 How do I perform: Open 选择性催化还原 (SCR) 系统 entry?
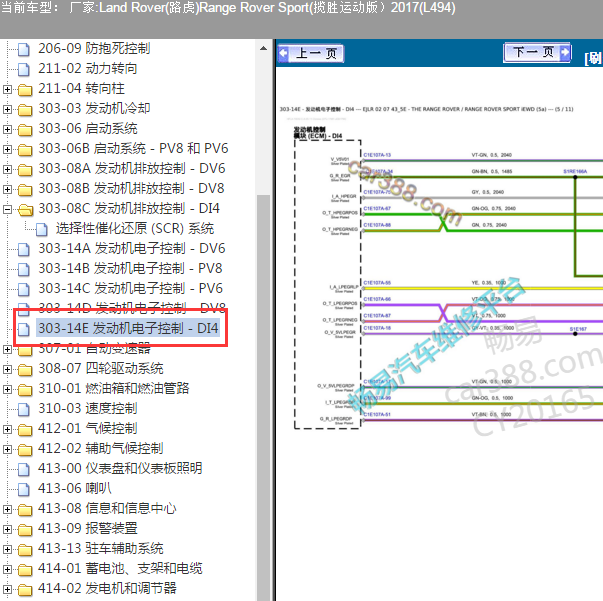(x=135, y=228)
